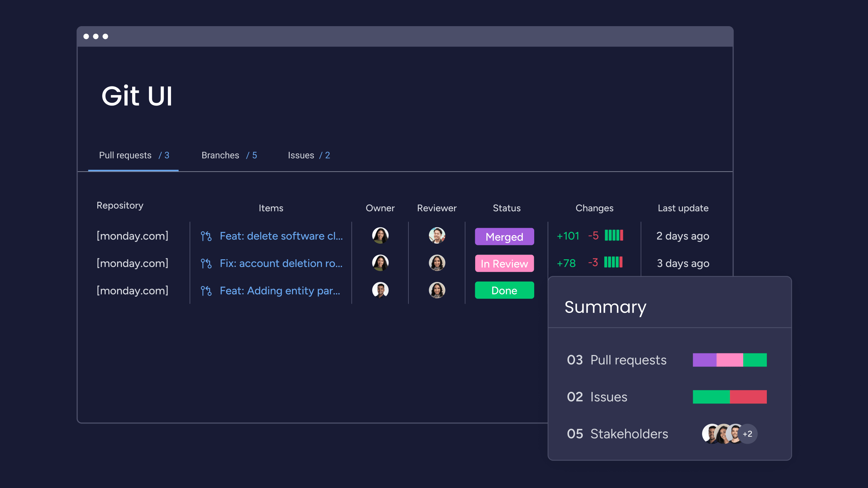Click purple segment of Pull requests summary bar
The image size is (868, 488).
pos(705,360)
